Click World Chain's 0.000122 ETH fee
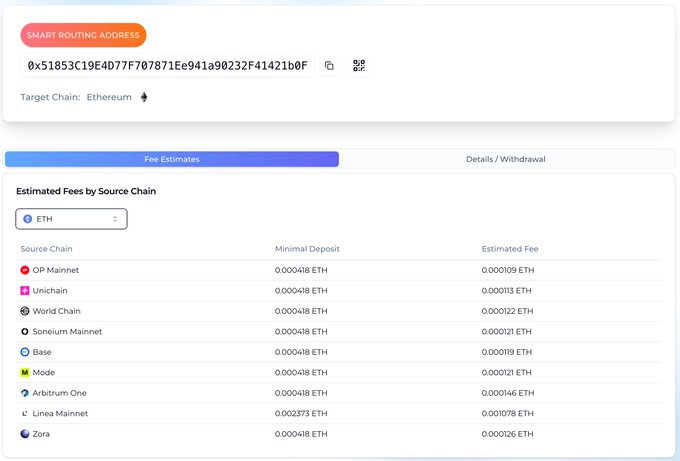Image resolution: width=680 pixels, height=461 pixels. click(x=507, y=311)
